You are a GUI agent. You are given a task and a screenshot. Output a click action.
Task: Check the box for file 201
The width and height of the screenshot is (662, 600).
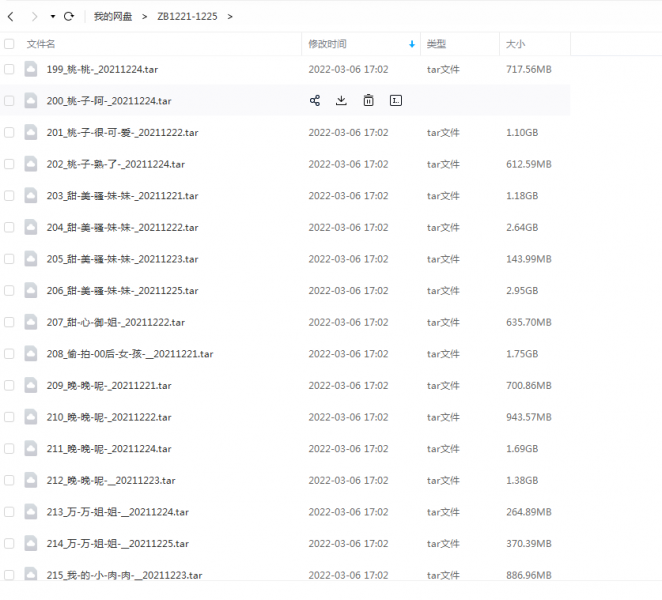click(x=9, y=132)
